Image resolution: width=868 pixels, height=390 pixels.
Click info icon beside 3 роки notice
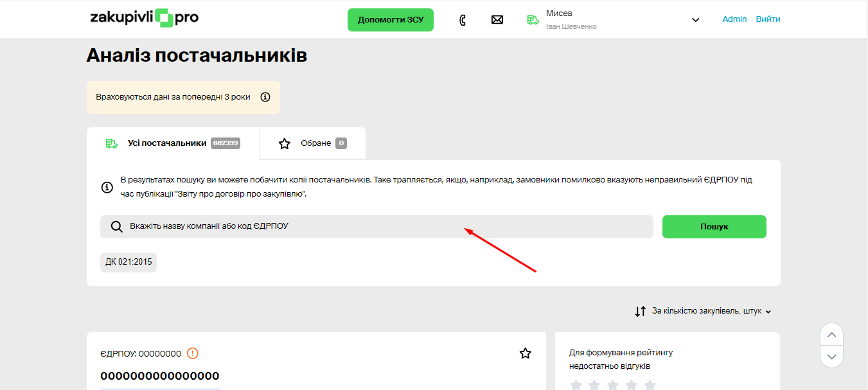click(x=265, y=98)
